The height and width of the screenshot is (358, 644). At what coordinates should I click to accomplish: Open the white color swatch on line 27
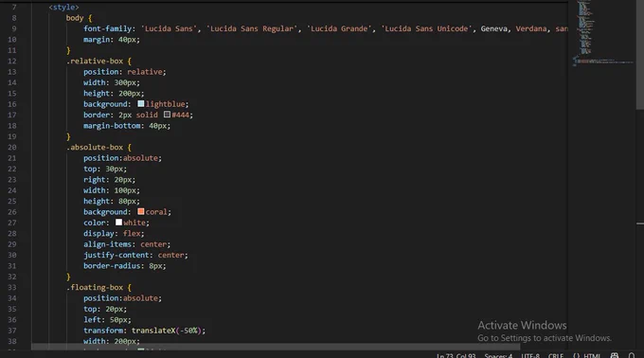click(118, 223)
